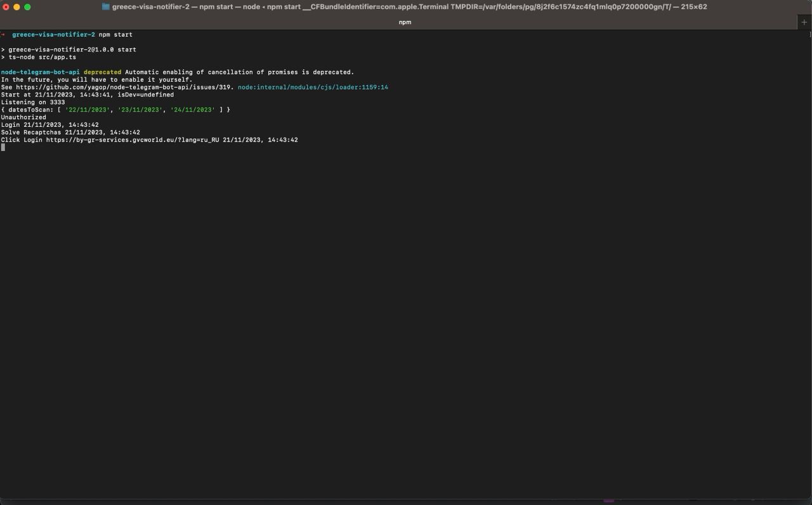Click the window title text
812x505 pixels.
(x=409, y=7)
